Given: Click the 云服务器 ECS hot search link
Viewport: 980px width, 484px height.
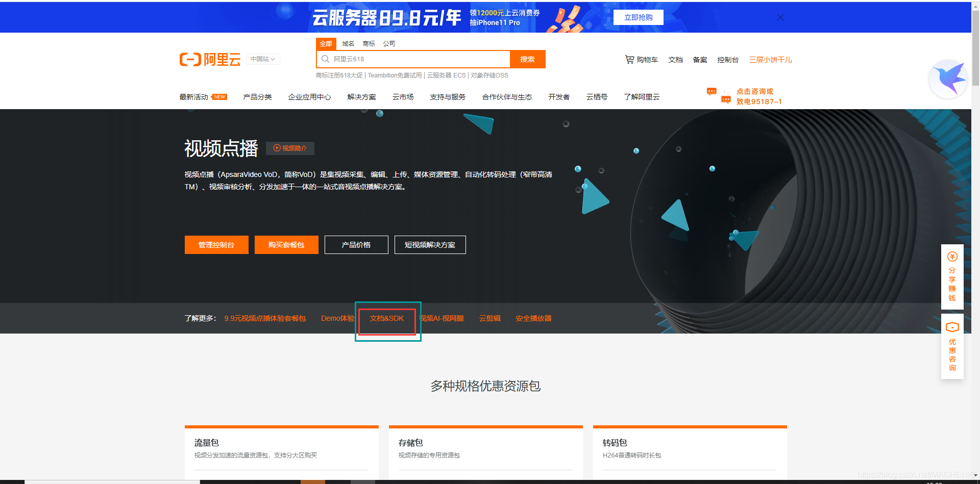Looking at the screenshot, I should click(446, 75).
